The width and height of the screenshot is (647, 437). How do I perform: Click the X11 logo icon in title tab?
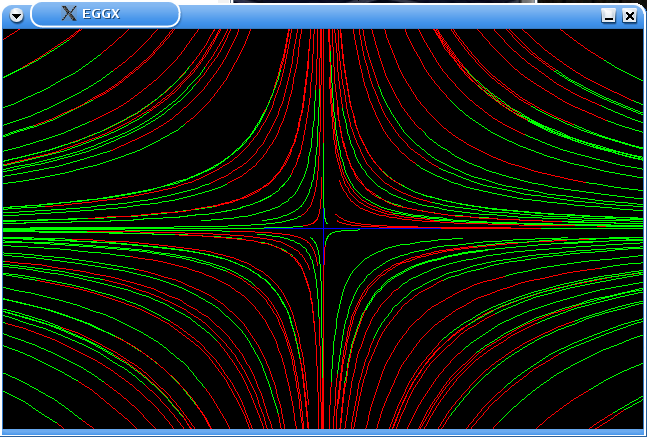pos(69,14)
